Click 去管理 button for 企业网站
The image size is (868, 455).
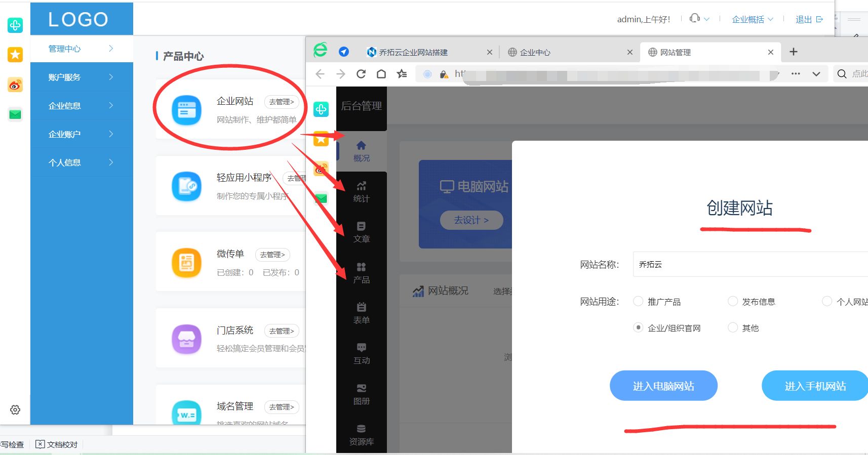282,102
